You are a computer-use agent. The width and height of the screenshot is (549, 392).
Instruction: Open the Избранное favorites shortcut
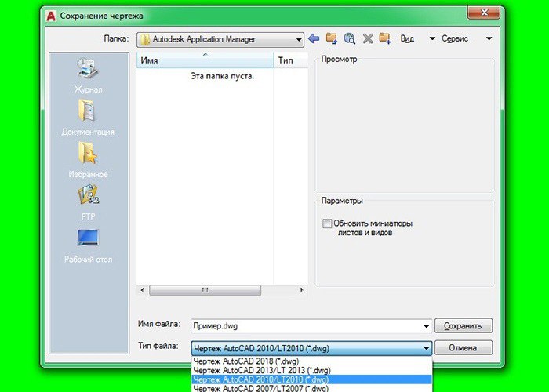tap(88, 160)
